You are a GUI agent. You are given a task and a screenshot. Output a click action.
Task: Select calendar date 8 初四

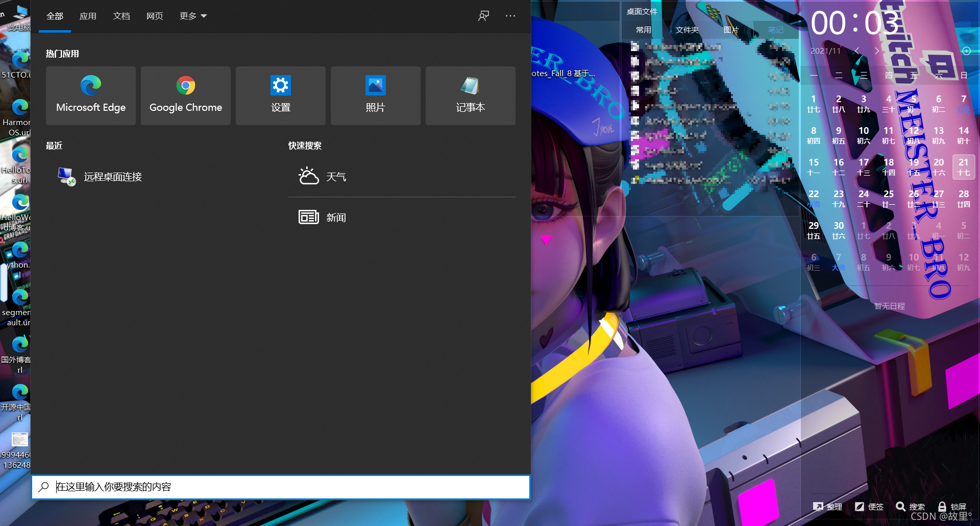pyautogui.click(x=814, y=135)
